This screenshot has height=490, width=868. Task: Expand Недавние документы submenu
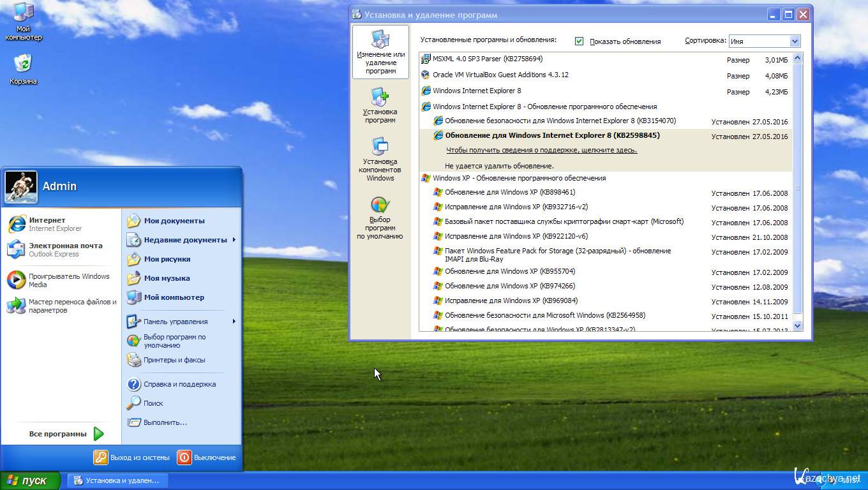[181, 240]
